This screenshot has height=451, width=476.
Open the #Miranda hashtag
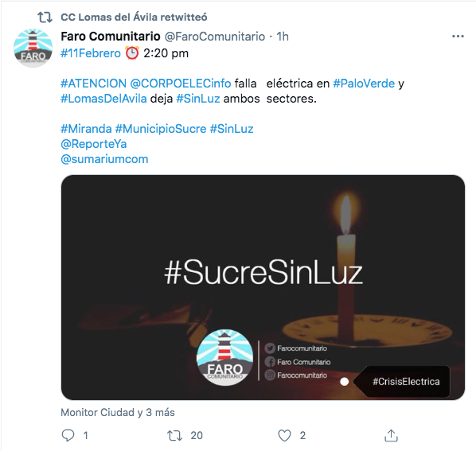(86, 129)
